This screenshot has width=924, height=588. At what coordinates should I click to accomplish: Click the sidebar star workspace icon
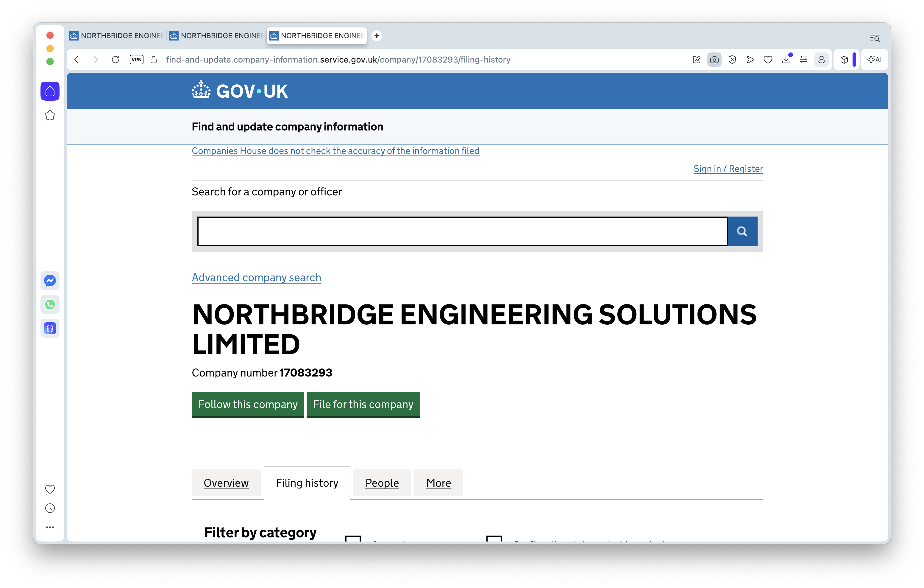click(50, 115)
